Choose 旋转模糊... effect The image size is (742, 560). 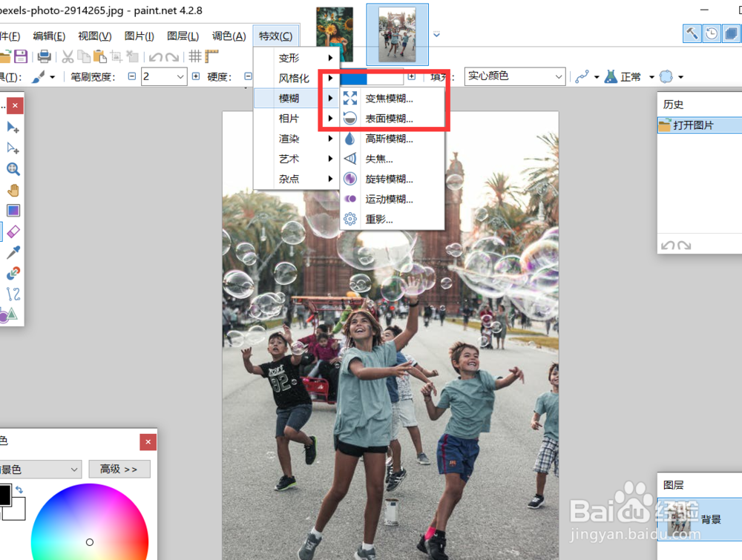point(392,179)
